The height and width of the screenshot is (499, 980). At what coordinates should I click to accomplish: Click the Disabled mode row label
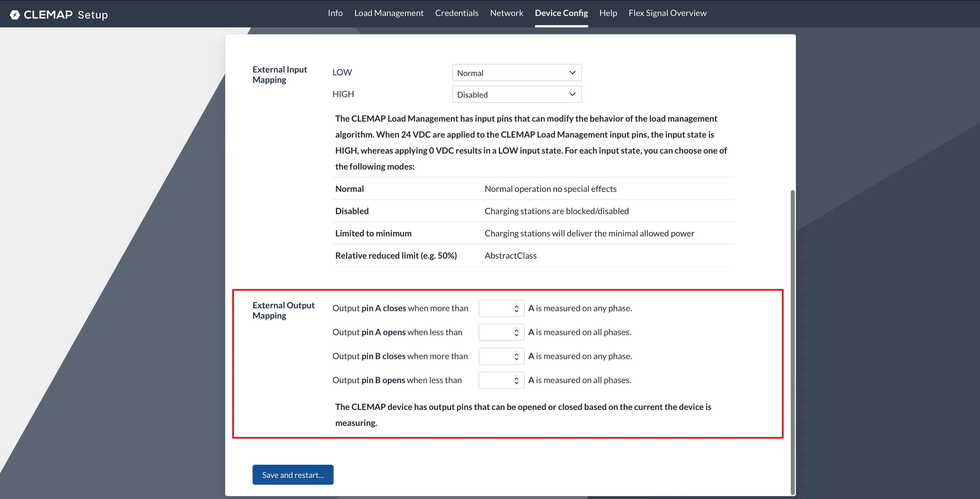[352, 211]
